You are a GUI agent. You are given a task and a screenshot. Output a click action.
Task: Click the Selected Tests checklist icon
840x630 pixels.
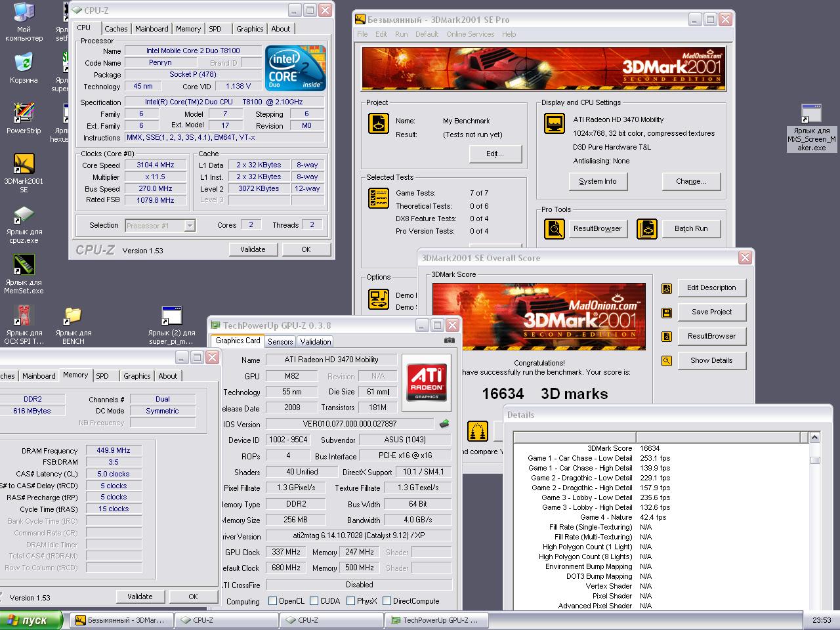point(379,198)
